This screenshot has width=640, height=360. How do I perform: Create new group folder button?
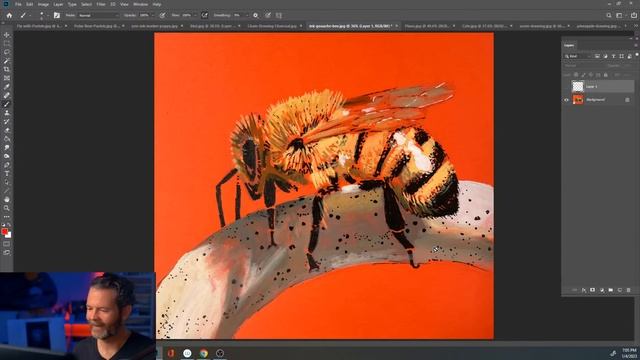tap(611, 290)
